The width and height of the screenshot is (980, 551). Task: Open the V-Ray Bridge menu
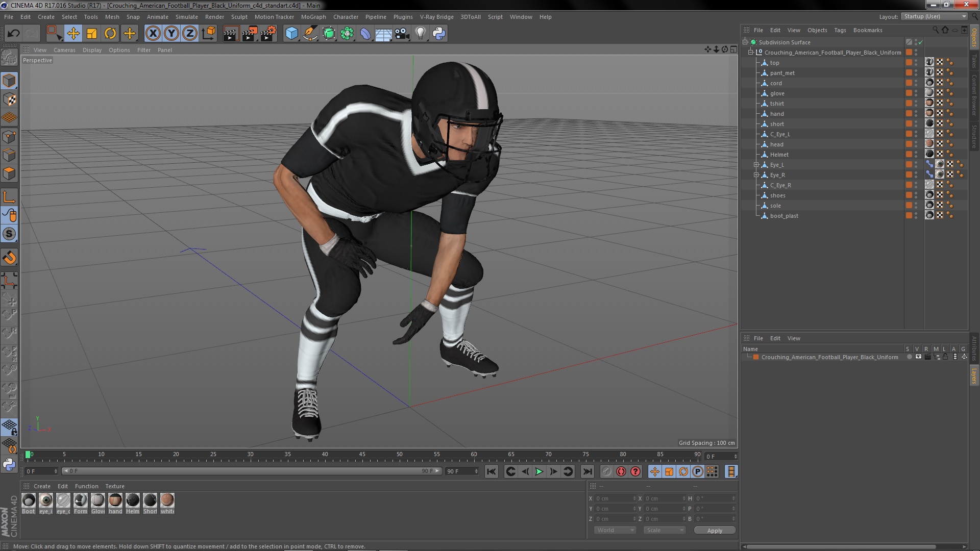436,17
